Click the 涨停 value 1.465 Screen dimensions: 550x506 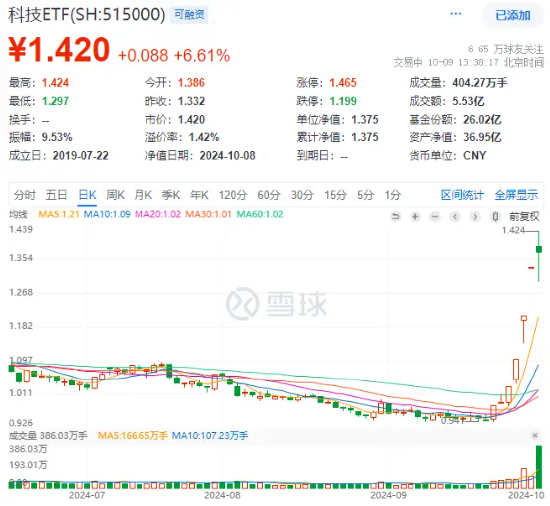pyautogui.click(x=343, y=83)
